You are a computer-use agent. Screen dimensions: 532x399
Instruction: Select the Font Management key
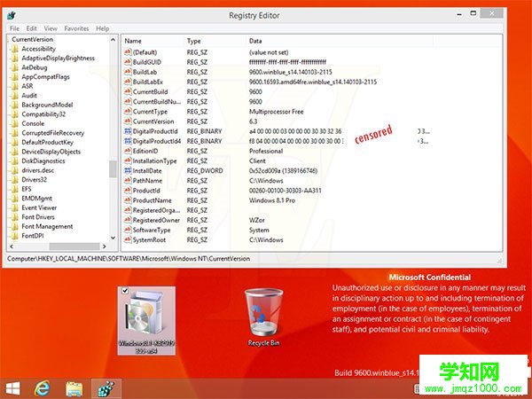[47, 226]
